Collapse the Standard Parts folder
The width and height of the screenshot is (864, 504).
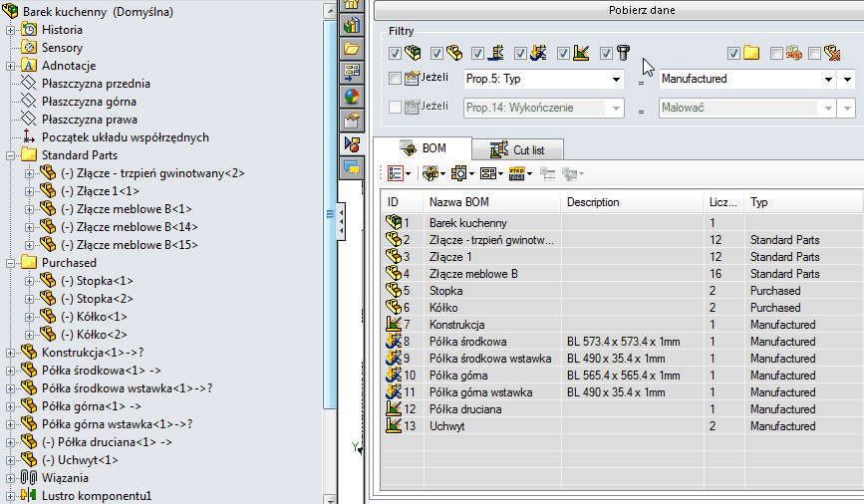point(10,155)
